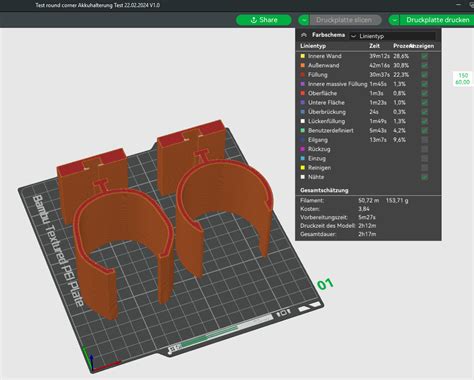
Task: Click white color swatch of Nähte
Action: pyautogui.click(x=303, y=177)
